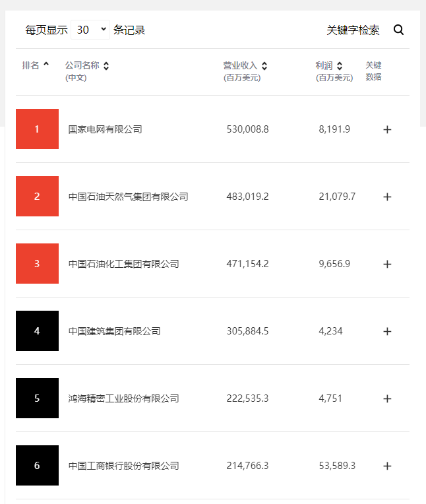Sort by 公司名称 column arrows
The height and width of the screenshot is (504, 426).
106,66
